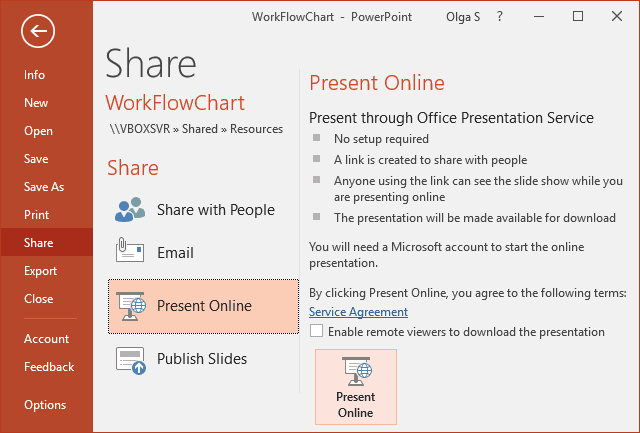Viewport: 640px width, 433px height.
Task: Click the Share with People icon
Action: coord(130,210)
